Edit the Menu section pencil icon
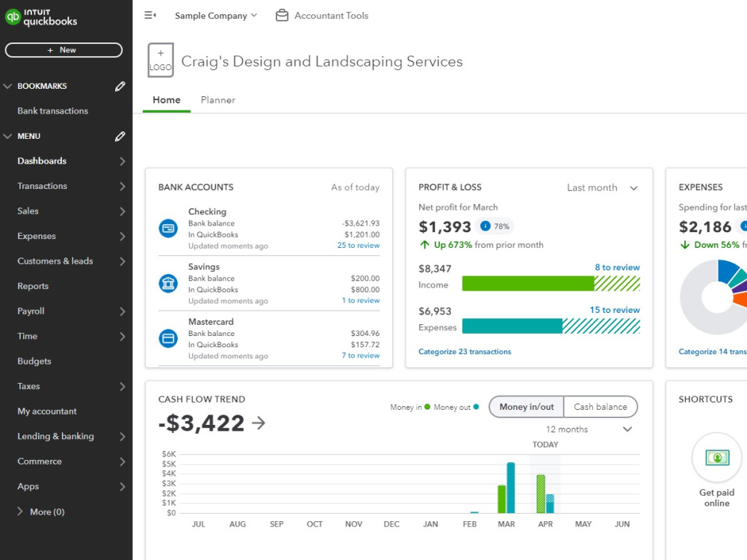This screenshot has width=747, height=560. 120,136
